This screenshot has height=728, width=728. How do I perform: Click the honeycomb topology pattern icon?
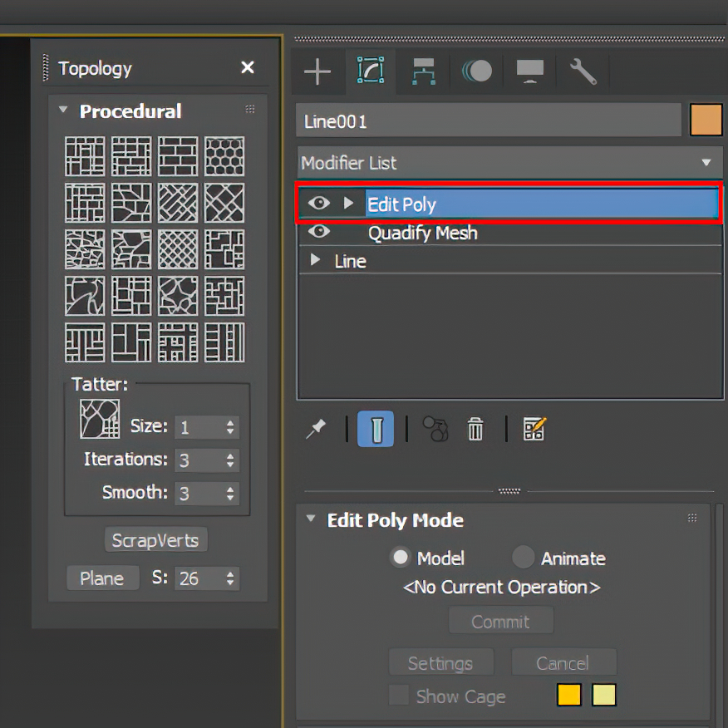coord(224,156)
